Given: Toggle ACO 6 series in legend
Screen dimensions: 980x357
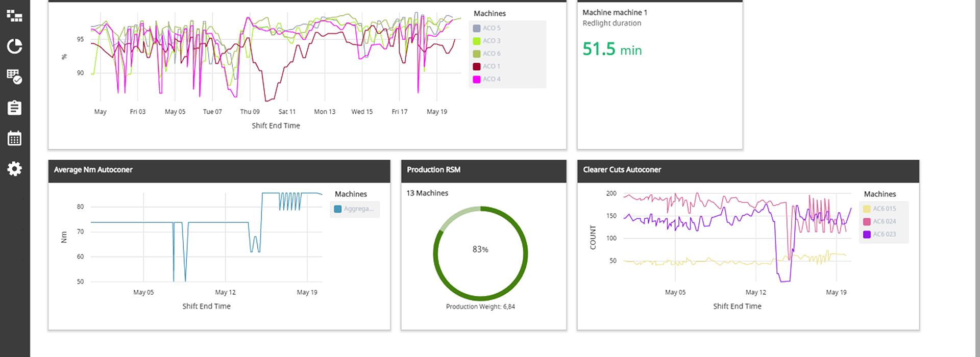Looking at the screenshot, I should pyautogui.click(x=487, y=54).
